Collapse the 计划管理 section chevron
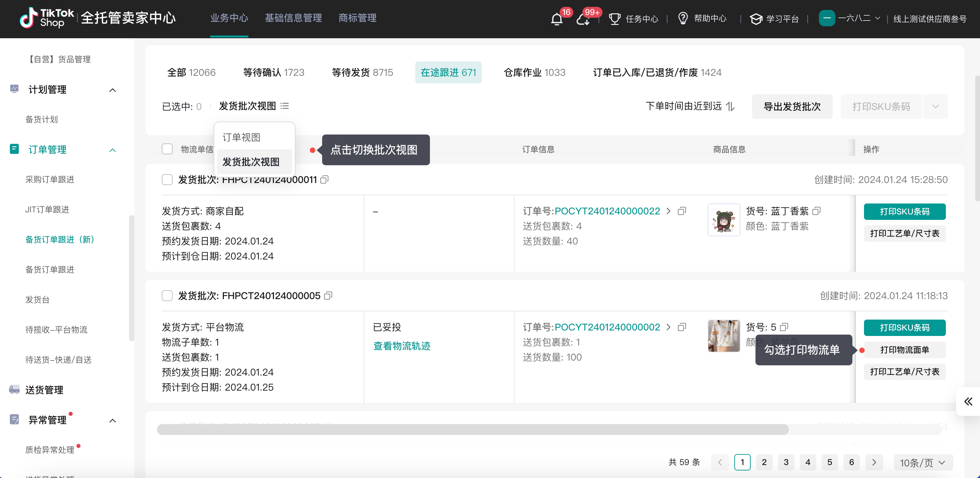 [x=113, y=90]
